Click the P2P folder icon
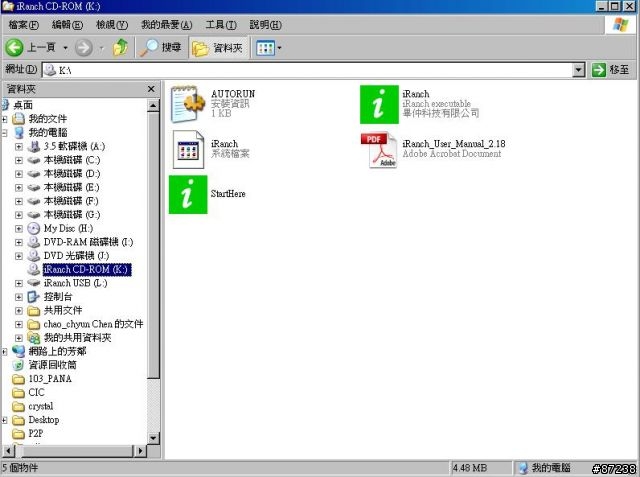 coord(18,434)
